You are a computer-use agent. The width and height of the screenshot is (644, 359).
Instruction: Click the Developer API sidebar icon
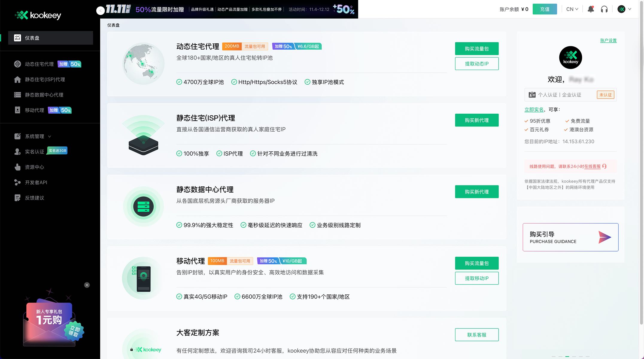click(x=17, y=182)
